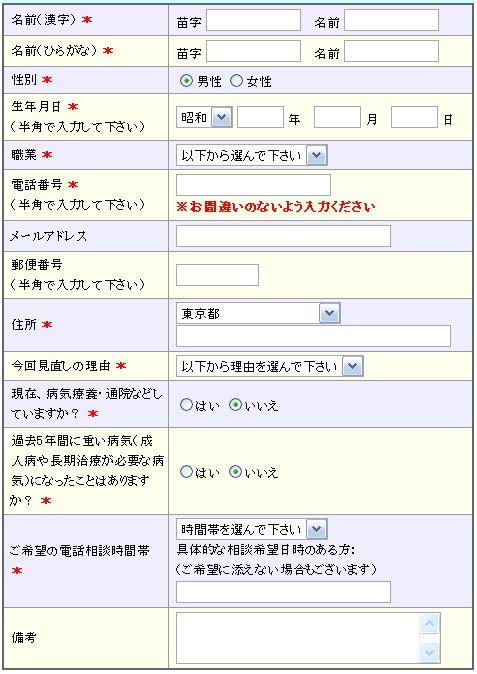The width and height of the screenshot is (477, 674).
Task: Choose はい for 過去5年間に重い病気 question
Action: tap(186, 472)
